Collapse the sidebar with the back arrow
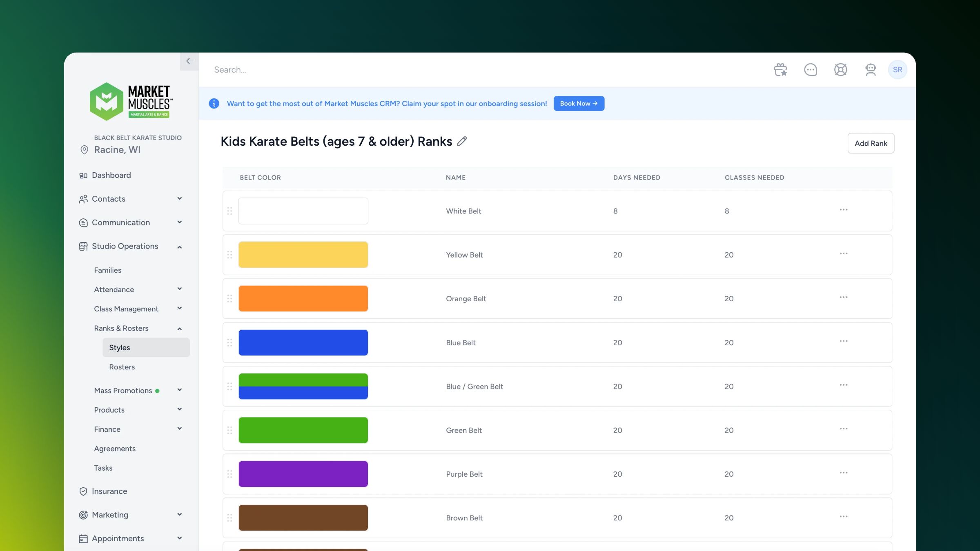The image size is (980, 551). 189,61
